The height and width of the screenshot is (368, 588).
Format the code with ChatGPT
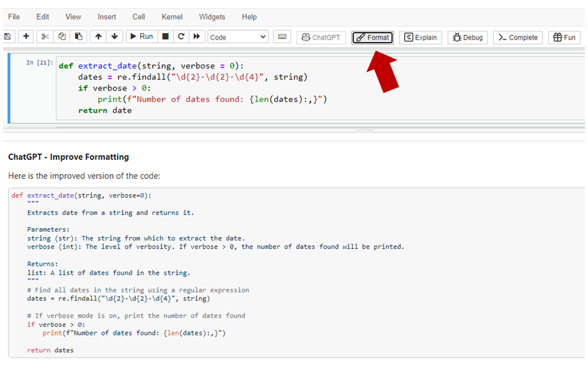click(372, 38)
